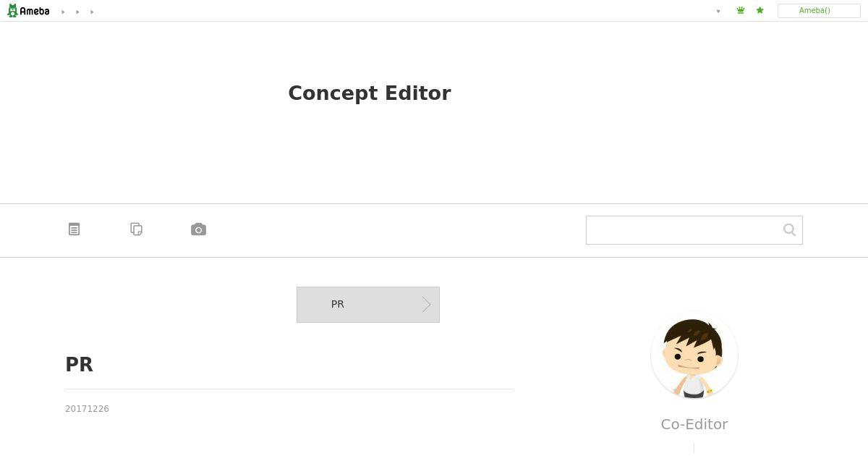
Task: Open the Concept Editor blog title
Action: pos(370,93)
